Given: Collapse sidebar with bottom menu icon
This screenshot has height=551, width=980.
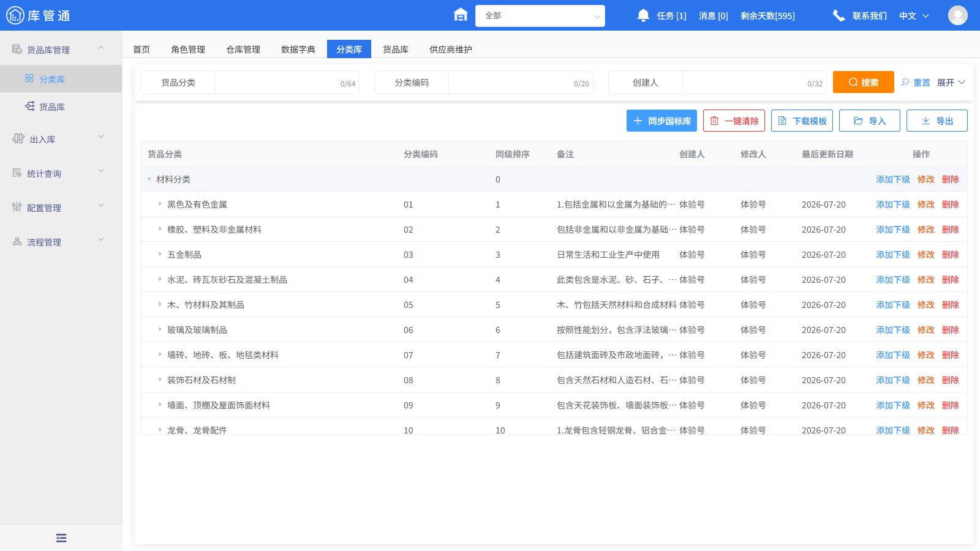Looking at the screenshot, I should [x=61, y=538].
